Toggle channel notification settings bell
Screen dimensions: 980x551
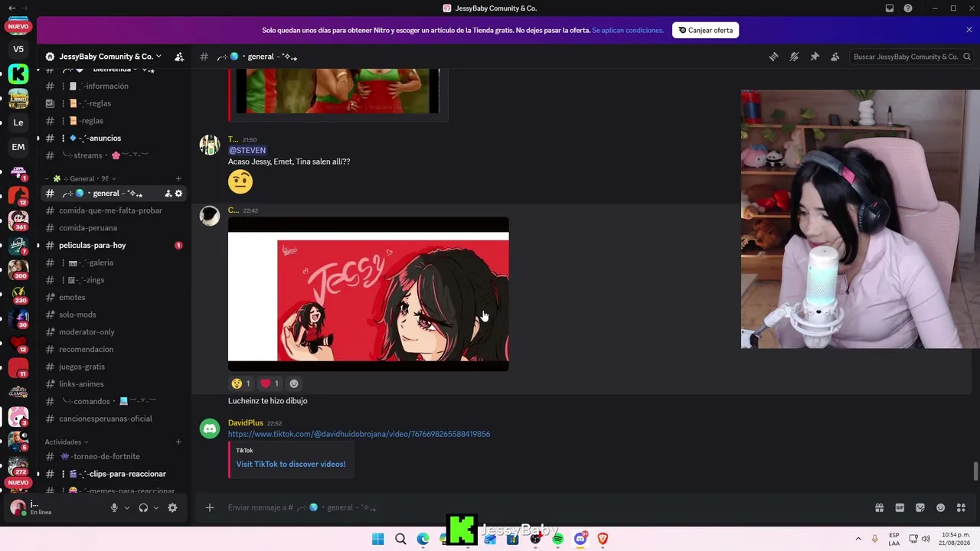pyautogui.click(x=794, y=57)
